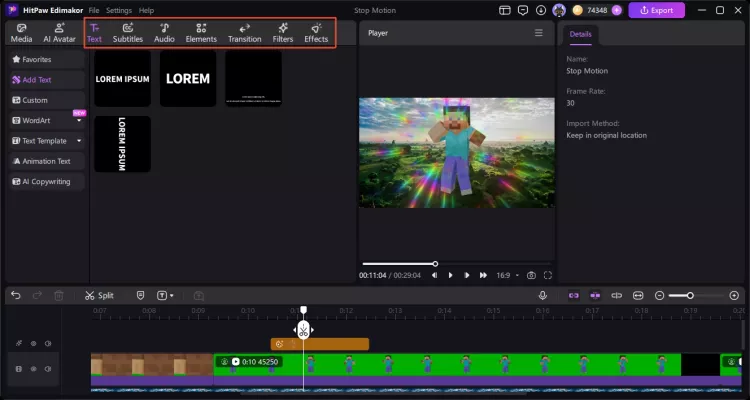Viewport: 750px width, 400px height.
Task: Switch to the Filters tab
Action: (x=283, y=33)
